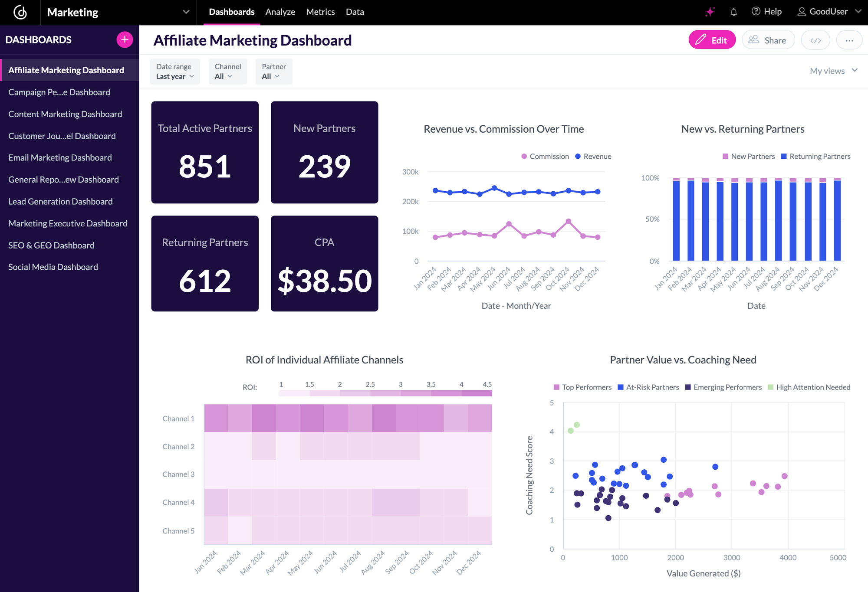Click the more options ellipsis icon

849,40
